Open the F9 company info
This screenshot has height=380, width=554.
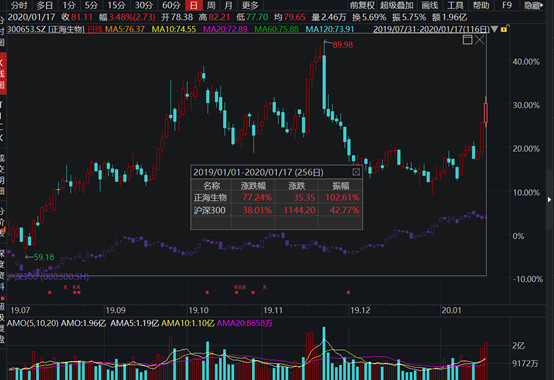[x=507, y=5]
